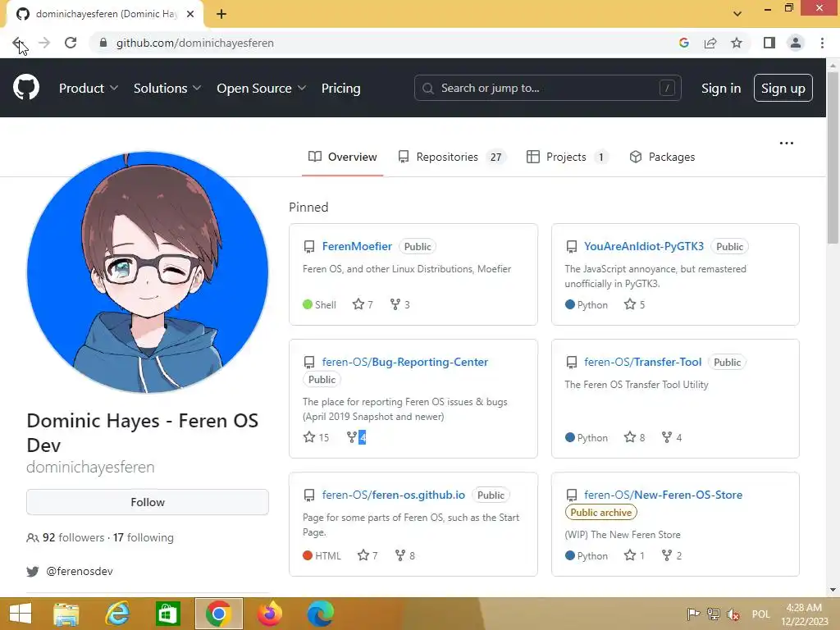Switch to the Overview tab

coord(342,157)
